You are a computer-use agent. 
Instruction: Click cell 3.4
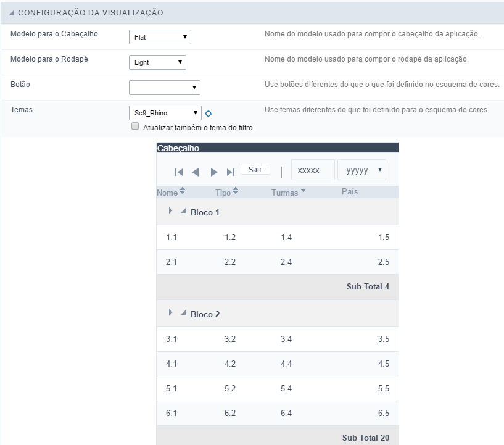[x=286, y=339]
